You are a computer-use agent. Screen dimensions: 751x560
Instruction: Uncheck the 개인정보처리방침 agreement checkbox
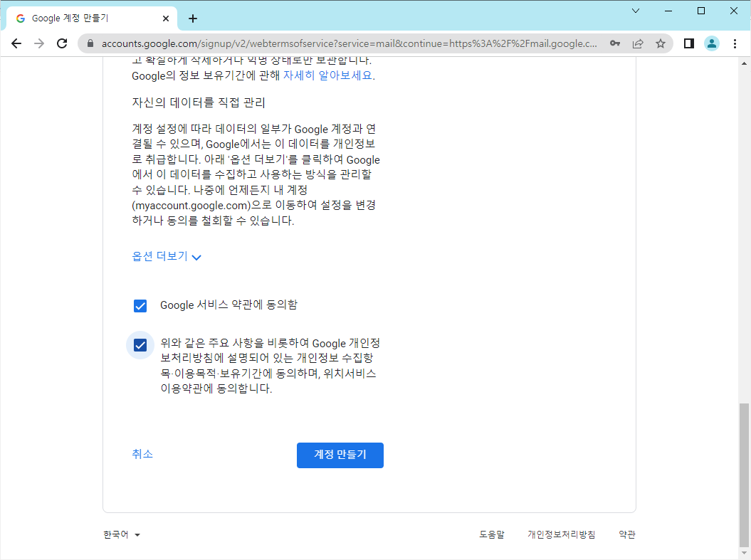coord(140,345)
